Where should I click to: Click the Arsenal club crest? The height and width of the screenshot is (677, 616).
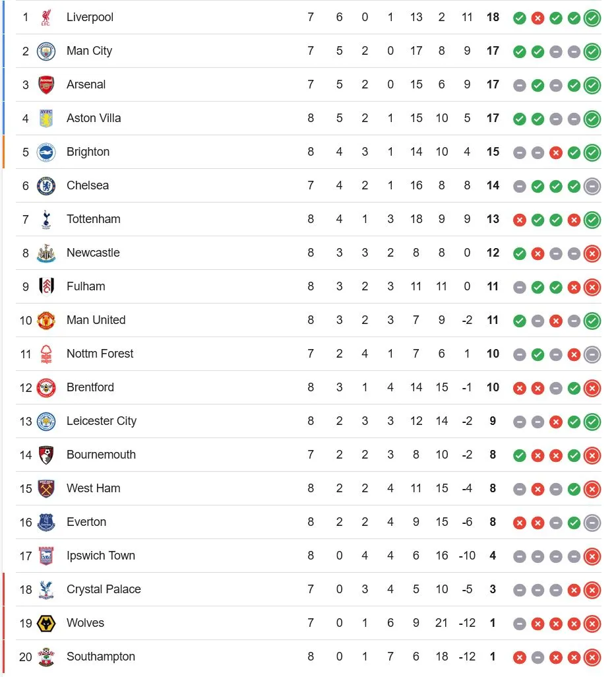pyautogui.click(x=45, y=84)
